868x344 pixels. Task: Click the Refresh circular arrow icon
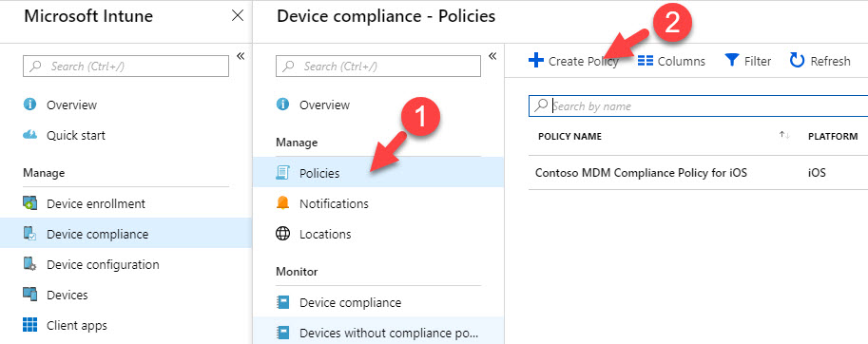(x=797, y=60)
